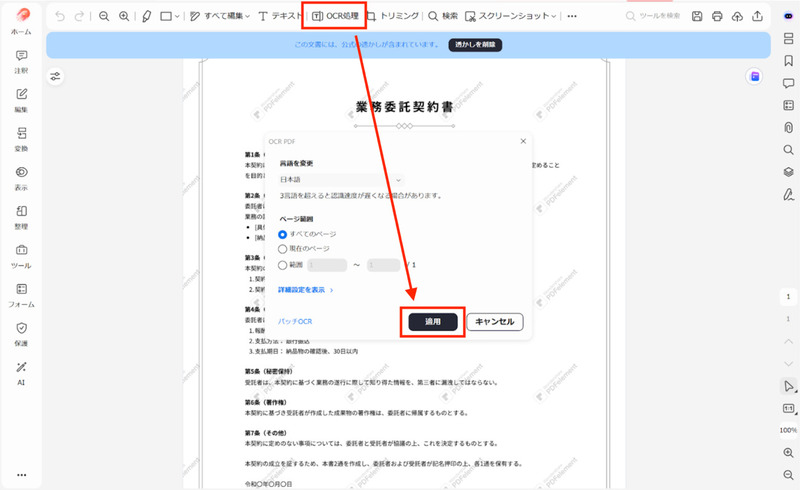Click the キャンセル button
Image resolution: width=800 pixels, height=490 pixels.
[x=495, y=322]
